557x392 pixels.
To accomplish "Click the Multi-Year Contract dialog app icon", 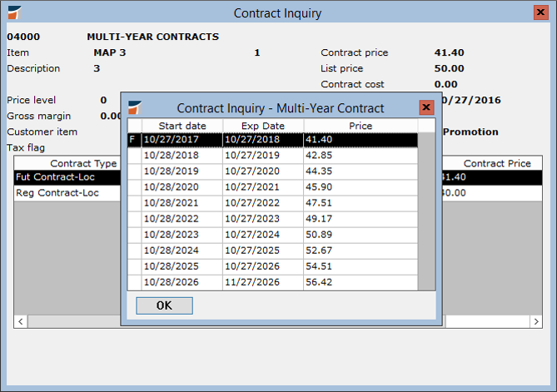I will coord(135,108).
